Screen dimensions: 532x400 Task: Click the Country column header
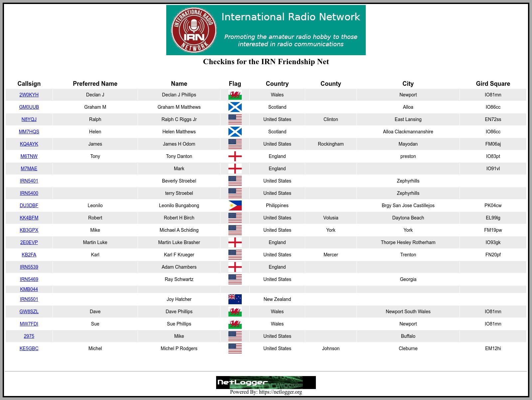[277, 83]
